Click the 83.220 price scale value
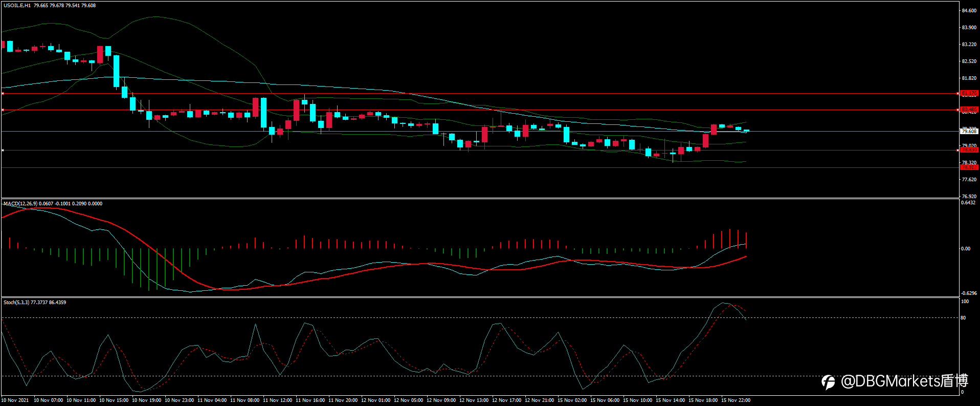The height and width of the screenshot is (406, 980). [969, 45]
